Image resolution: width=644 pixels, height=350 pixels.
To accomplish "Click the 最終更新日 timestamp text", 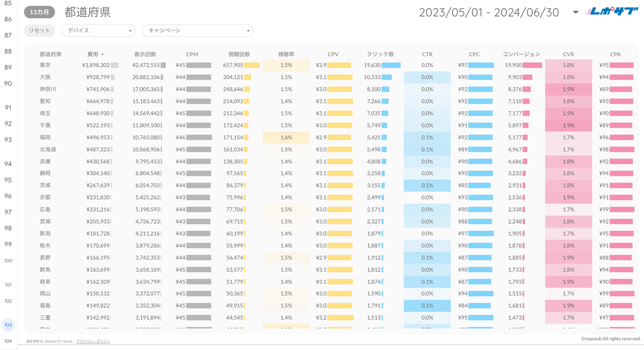I will pyautogui.click(x=49, y=341).
